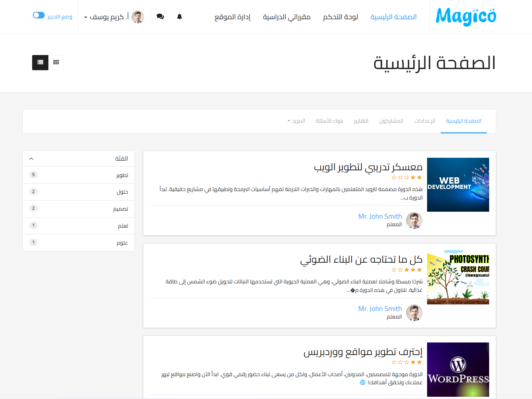The width and height of the screenshot is (532, 399).
Task: Toggle the edit mode switch (وضع التحرير)
Action: click(x=39, y=16)
